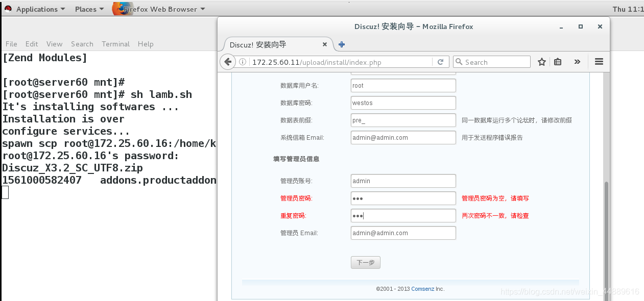Show bookmarks list icon
644x301 pixels.
[x=558, y=62]
